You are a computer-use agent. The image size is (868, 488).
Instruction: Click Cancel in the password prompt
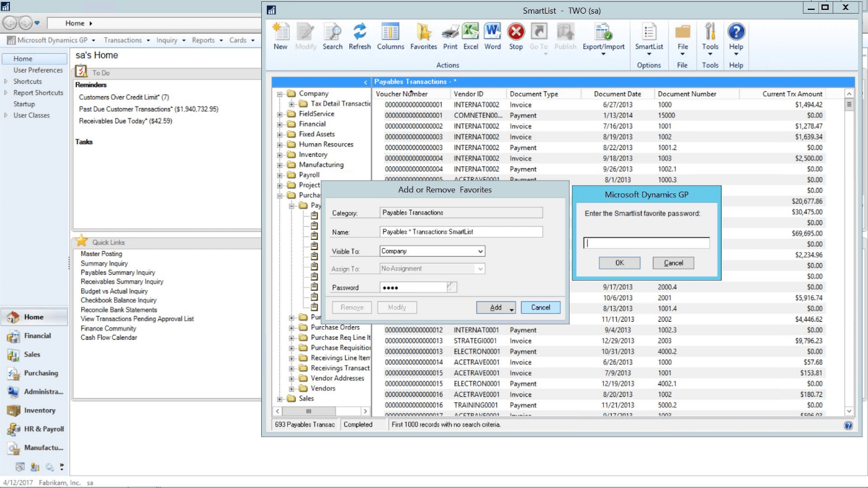pyautogui.click(x=673, y=263)
